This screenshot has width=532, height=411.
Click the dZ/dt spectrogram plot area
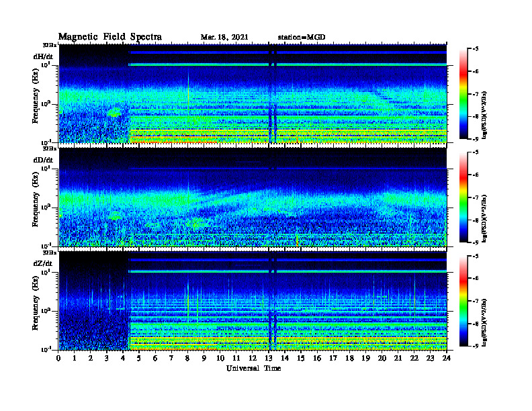pos(253,301)
